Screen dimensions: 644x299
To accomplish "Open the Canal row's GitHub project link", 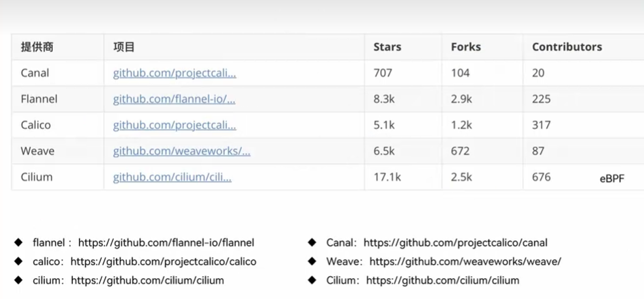I will click(174, 73).
